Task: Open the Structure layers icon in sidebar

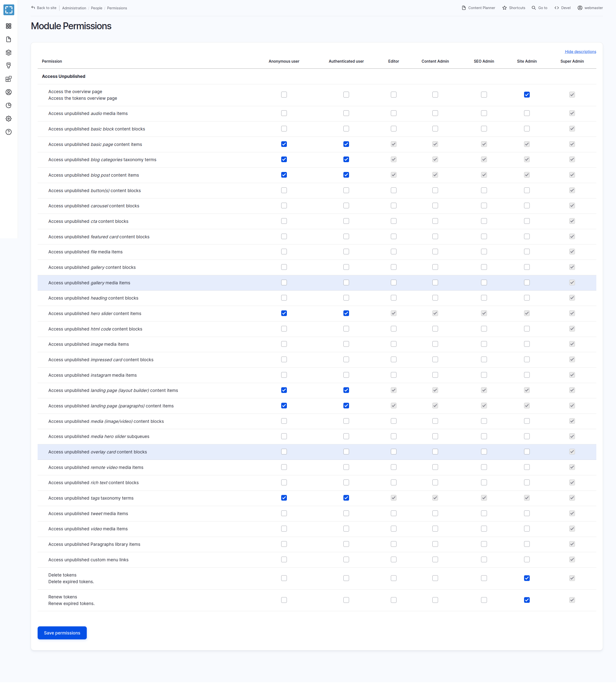Action: (x=9, y=52)
